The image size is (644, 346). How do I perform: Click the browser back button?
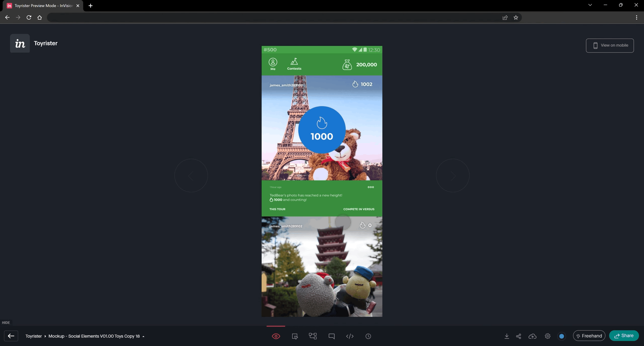[7, 17]
